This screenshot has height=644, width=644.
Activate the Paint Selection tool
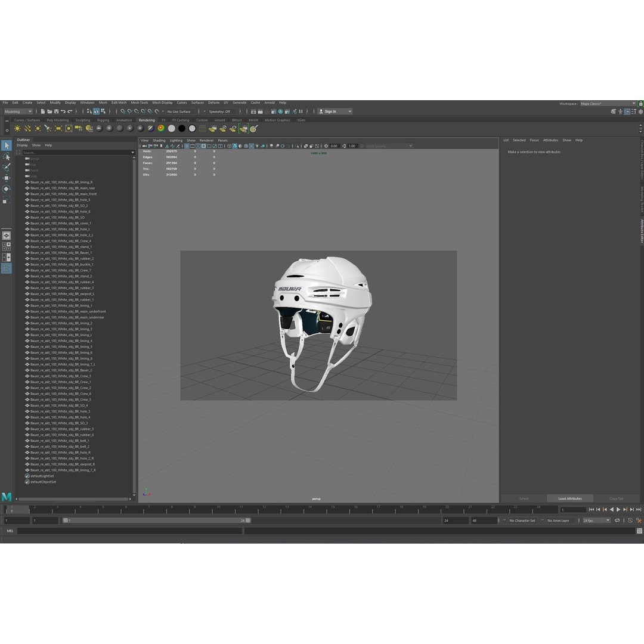pos(6,167)
